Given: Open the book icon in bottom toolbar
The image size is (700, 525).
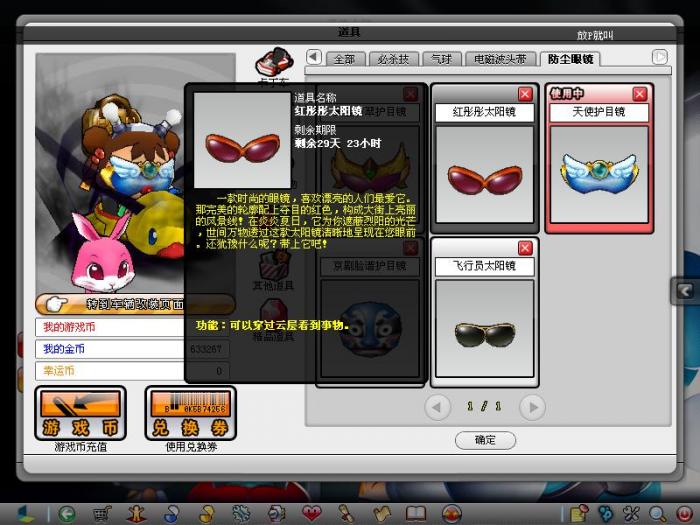Looking at the screenshot, I should 416,514.
